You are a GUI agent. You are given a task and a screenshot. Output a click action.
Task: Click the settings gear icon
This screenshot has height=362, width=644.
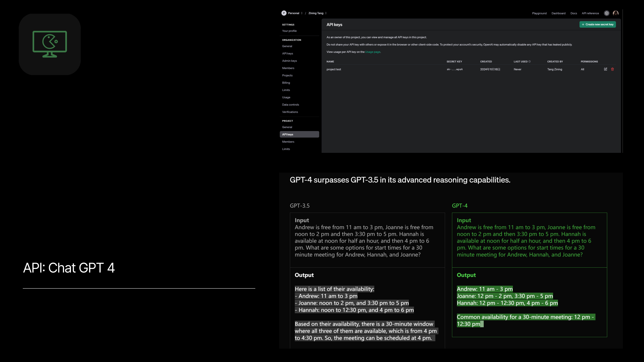point(606,13)
